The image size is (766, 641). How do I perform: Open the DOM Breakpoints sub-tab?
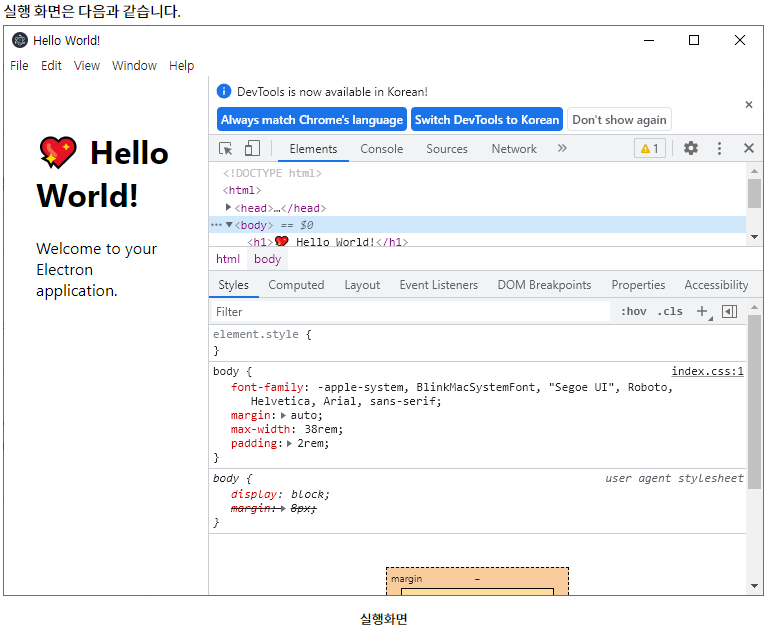544,285
